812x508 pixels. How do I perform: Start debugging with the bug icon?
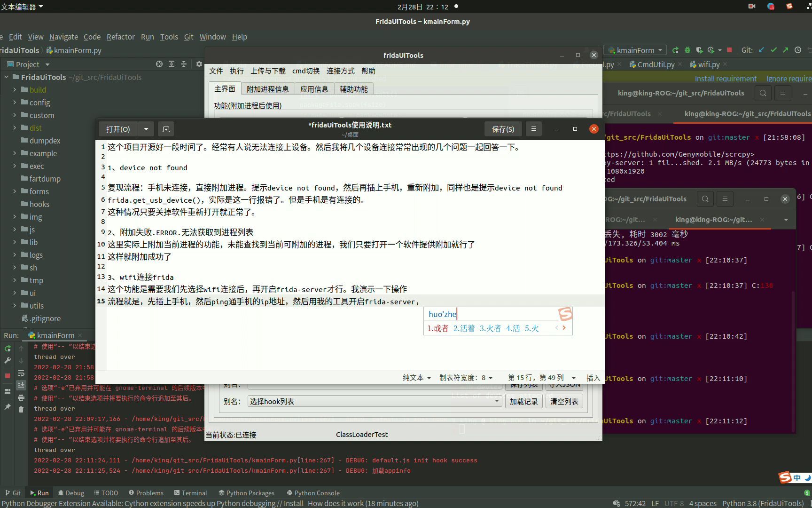tap(687, 50)
